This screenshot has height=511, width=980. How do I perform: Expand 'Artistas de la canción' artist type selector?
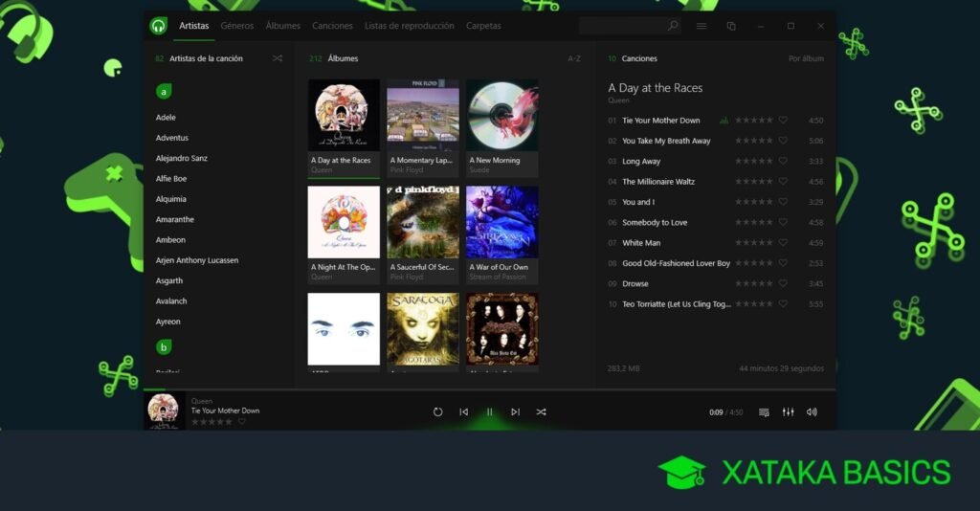[206, 58]
